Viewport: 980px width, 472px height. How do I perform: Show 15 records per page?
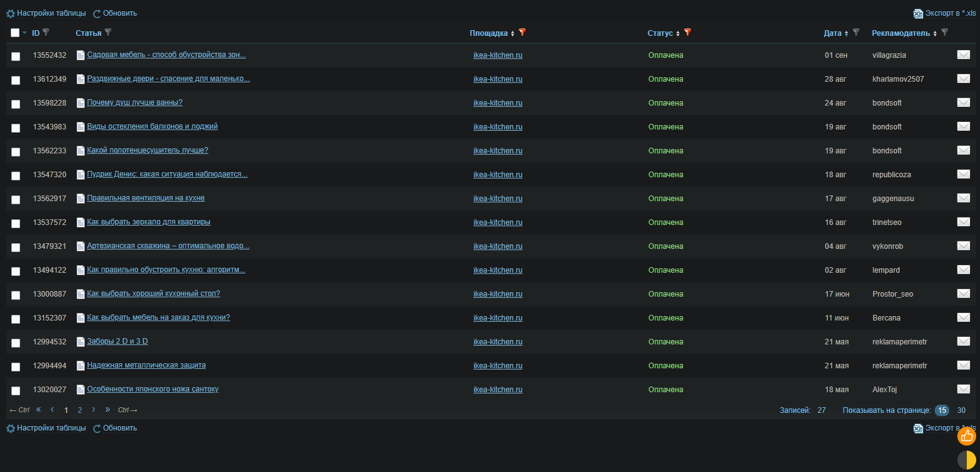pos(942,410)
